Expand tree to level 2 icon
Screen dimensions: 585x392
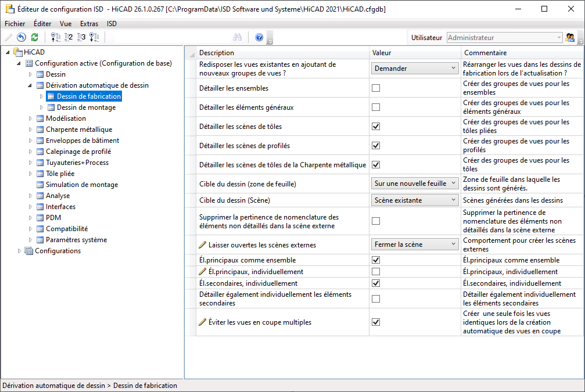point(69,37)
